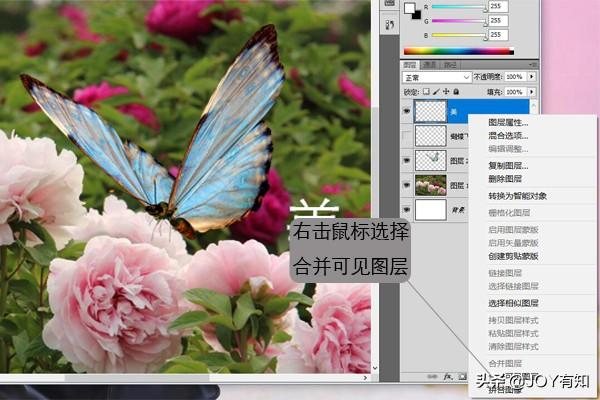This screenshot has height=400, width=600.
Task: Click the white 背景 layer thumbnail
Action: point(431,210)
